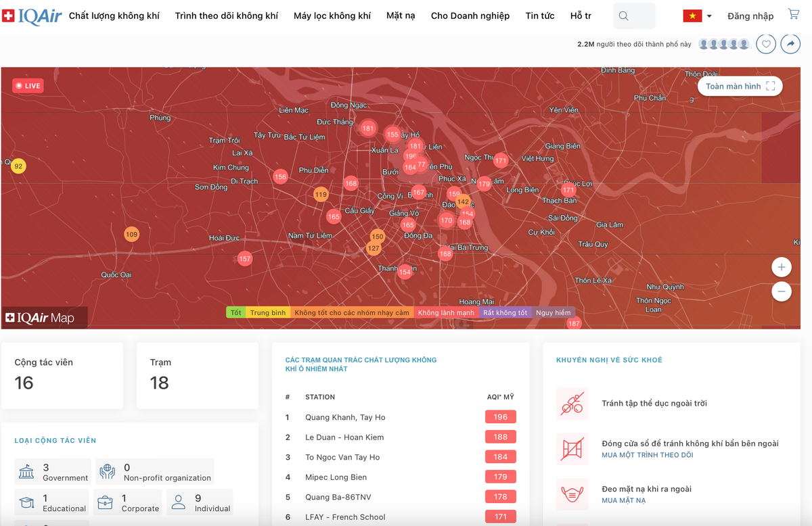Click Mipec Long Bien station row
Image resolution: width=812 pixels, height=526 pixels.
click(x=401, y=477)
